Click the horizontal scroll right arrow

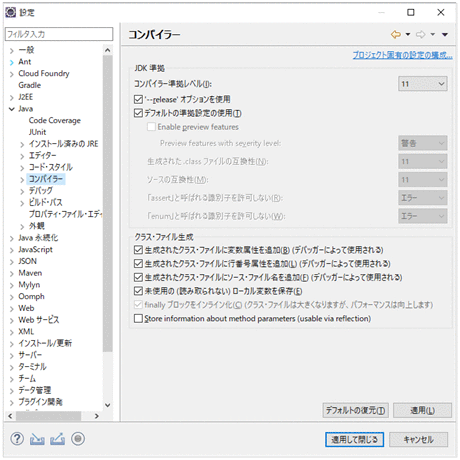(97, 416)
